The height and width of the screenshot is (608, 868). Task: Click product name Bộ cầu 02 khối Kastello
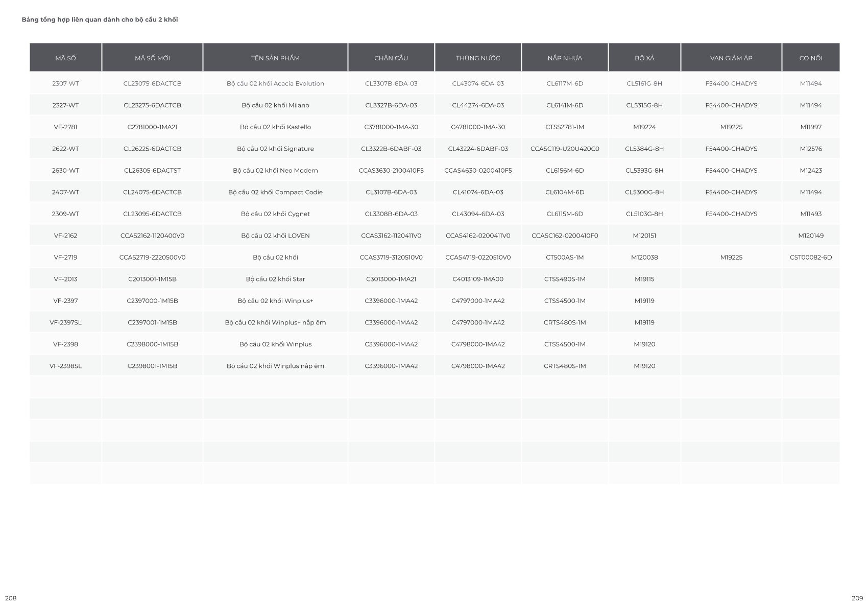[x=275, y=127]
